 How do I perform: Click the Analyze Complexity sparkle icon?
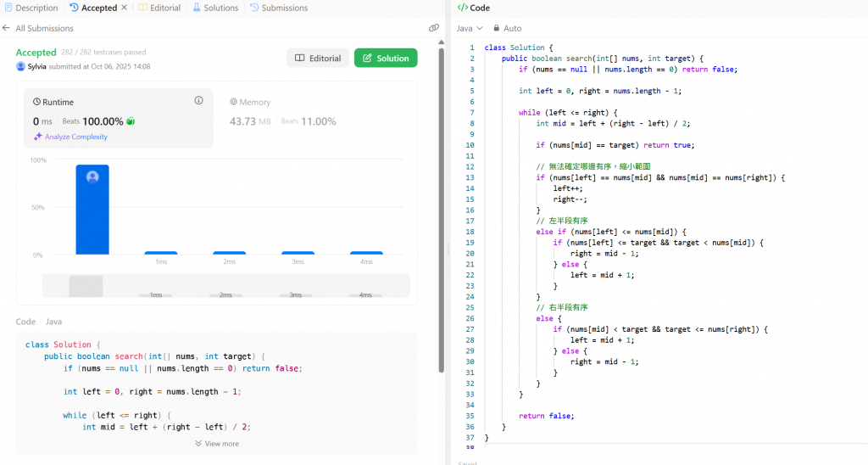coord(37,137)
